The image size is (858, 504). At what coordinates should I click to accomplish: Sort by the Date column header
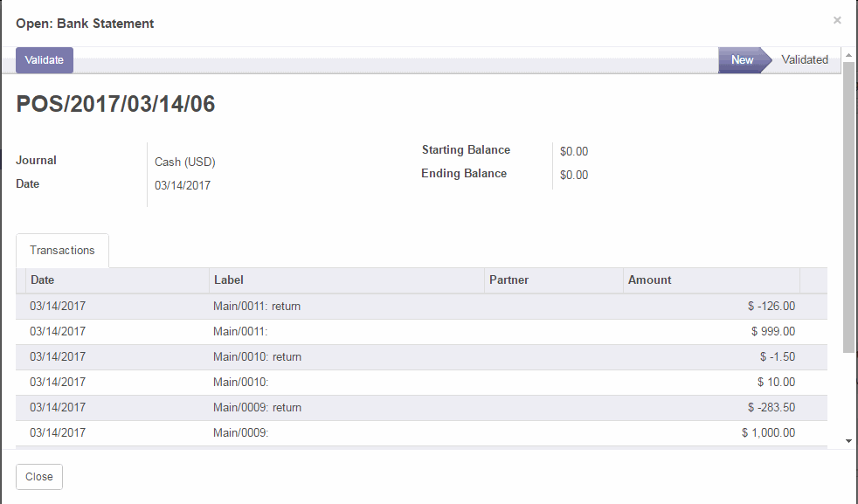43,280
